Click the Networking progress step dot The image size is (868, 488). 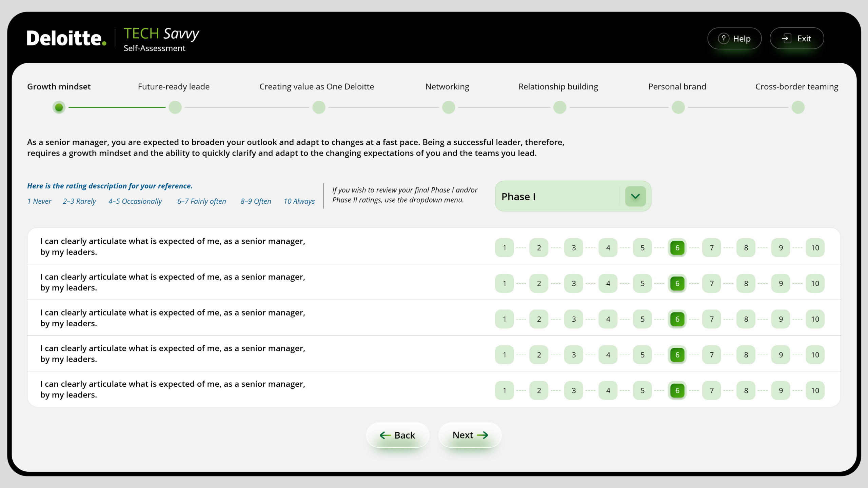[448, 107]
